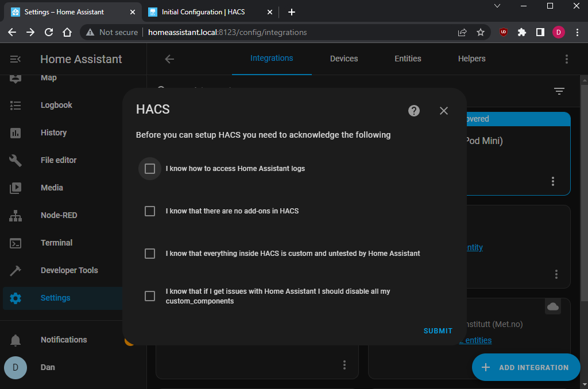Click the Media play-box icon

(x=16, y=188)
